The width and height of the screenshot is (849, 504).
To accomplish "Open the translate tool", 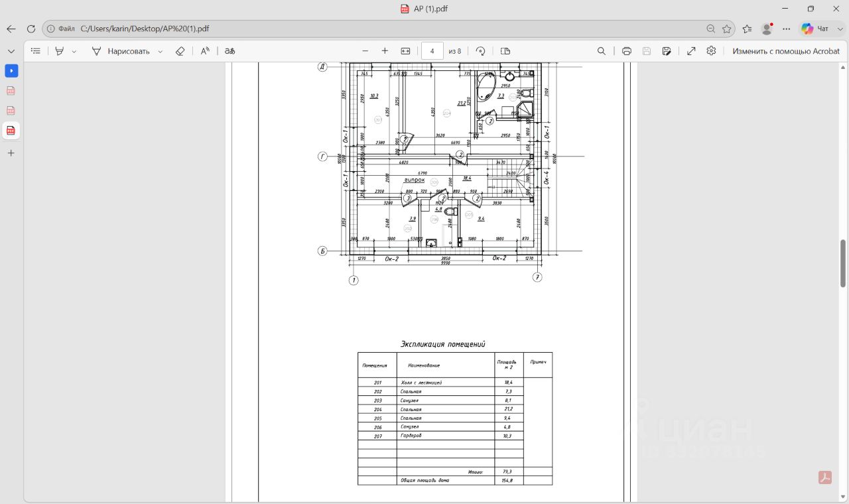I will click(229, 51).
